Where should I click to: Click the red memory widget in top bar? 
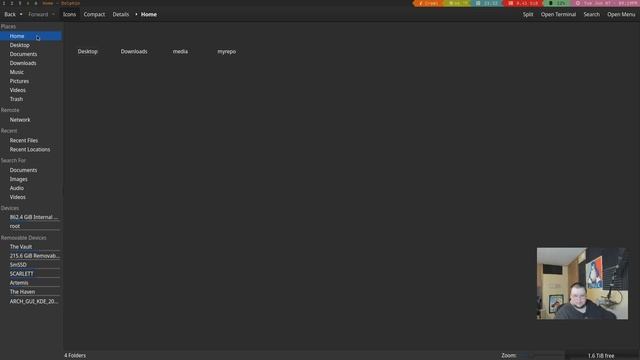(523, 3)
